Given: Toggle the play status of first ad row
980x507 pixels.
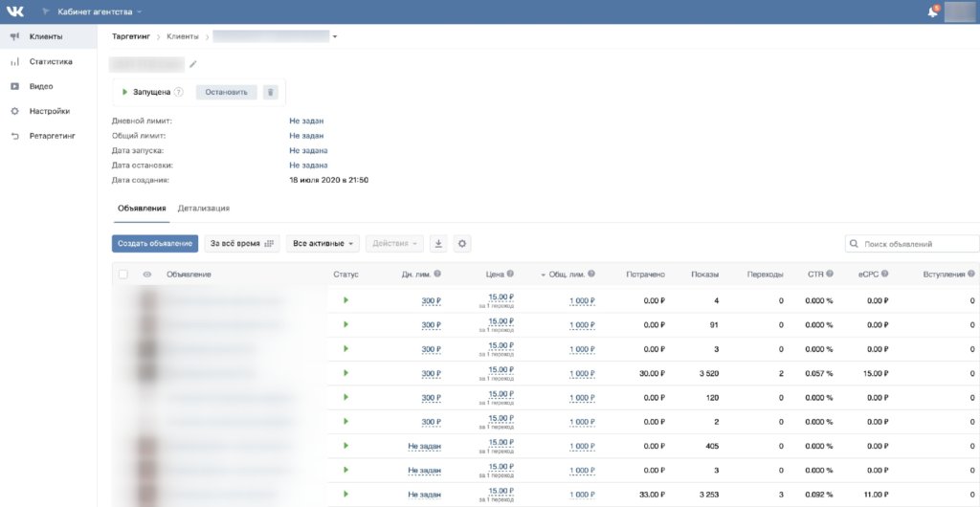Looking at the screenshot, I should tap(345, 300).
